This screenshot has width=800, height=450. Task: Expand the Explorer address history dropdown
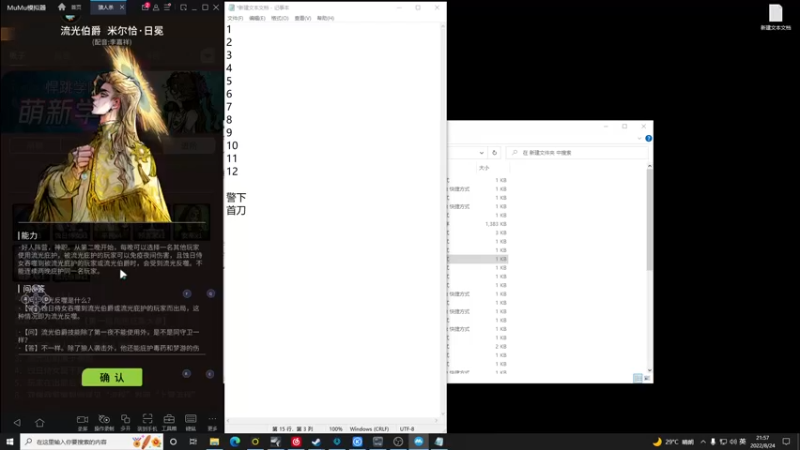click(x=481, y=153)
